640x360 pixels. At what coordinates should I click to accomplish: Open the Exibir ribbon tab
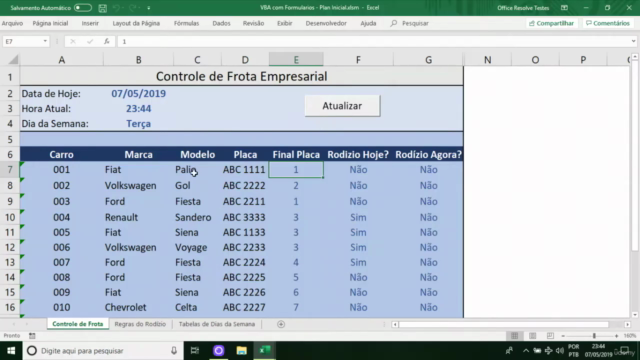click(x=284, y=23)
